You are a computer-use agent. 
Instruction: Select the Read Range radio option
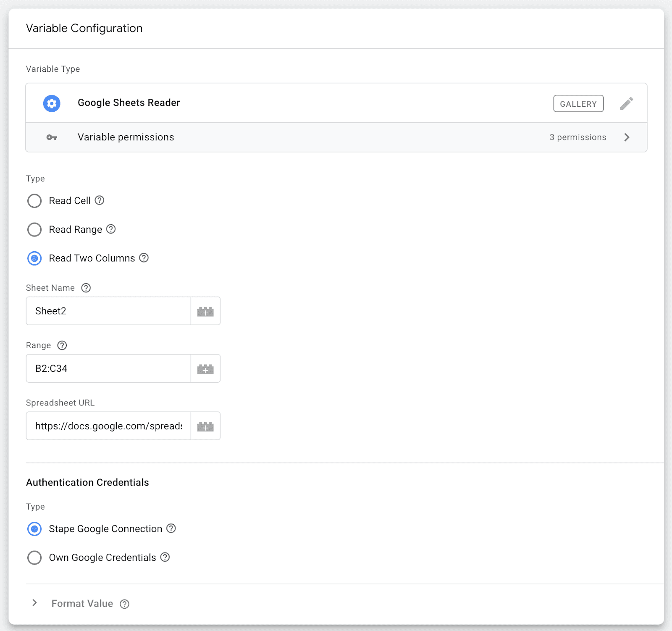(x=34, y=229)
